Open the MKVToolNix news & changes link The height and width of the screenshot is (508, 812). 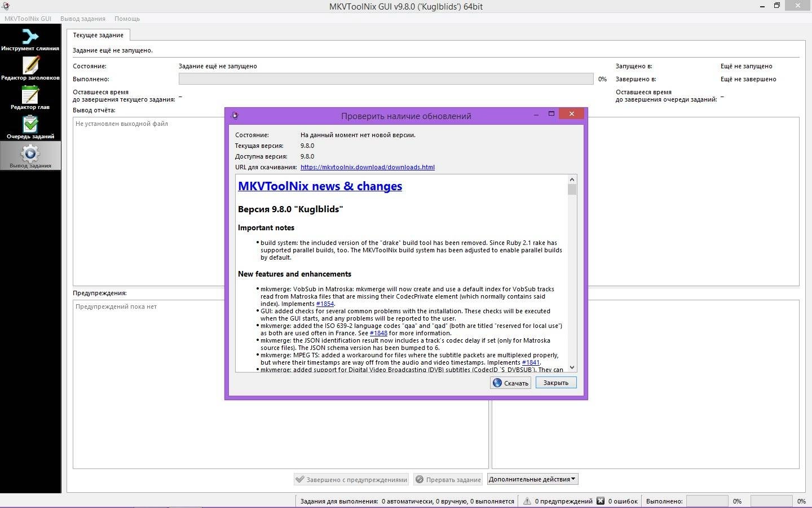320,186
